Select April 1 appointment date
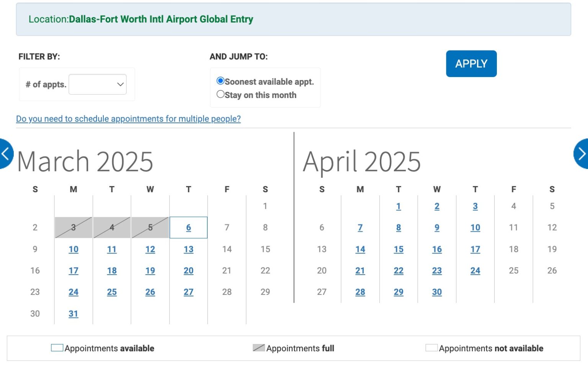Image resolution: width=588 pixels, height=370 pixels. (399, 206)
